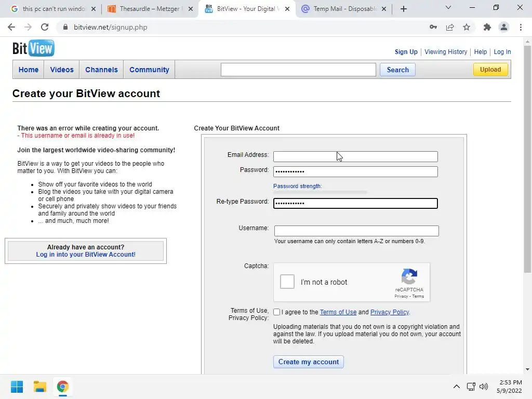The image size is (532, 399).
Task: Click the Email Address field
Action: click(355, 156)
